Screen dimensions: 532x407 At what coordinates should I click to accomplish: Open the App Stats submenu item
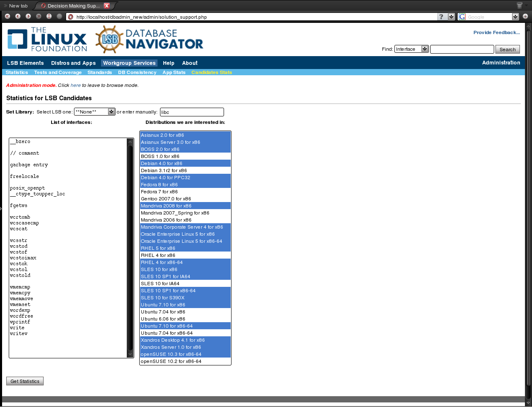pyautogui.click(x=174, y=72)
